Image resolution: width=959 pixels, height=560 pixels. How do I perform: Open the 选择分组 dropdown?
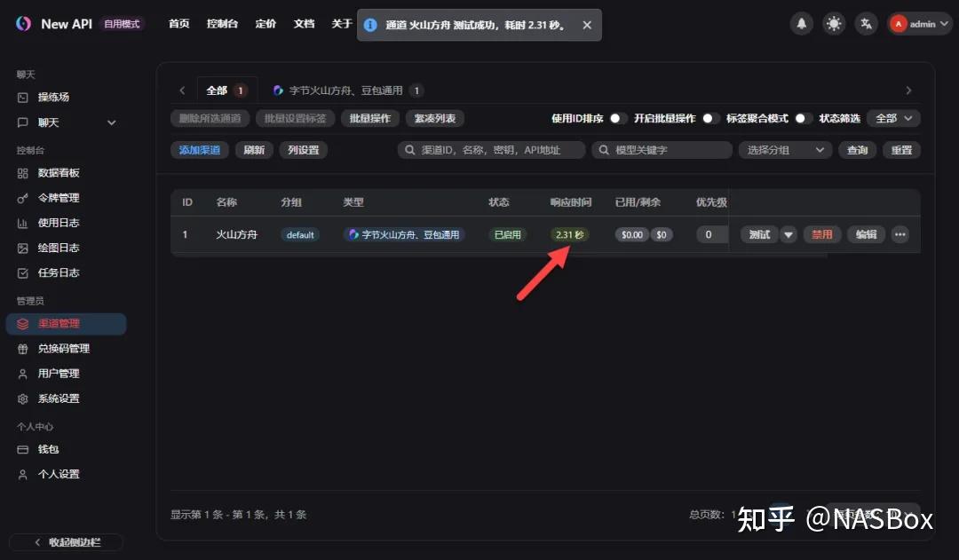[x=785, y=150]
